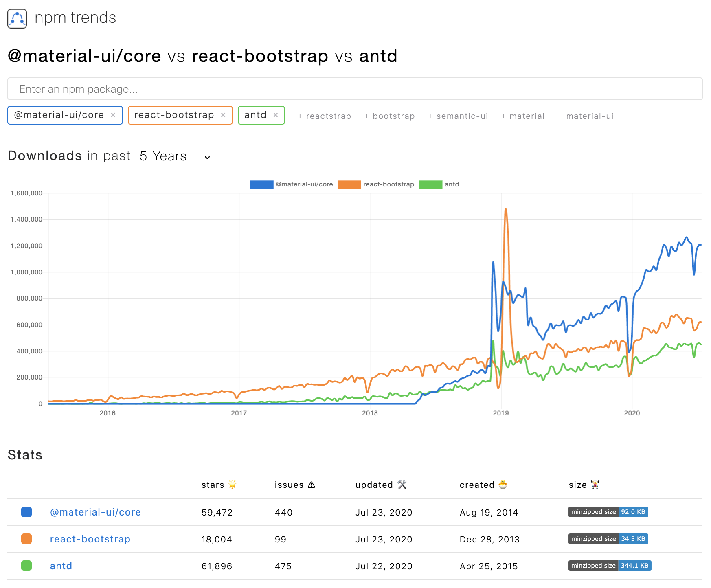Click the minzipped size 92.0 KB badge

(x=608, y=512)
